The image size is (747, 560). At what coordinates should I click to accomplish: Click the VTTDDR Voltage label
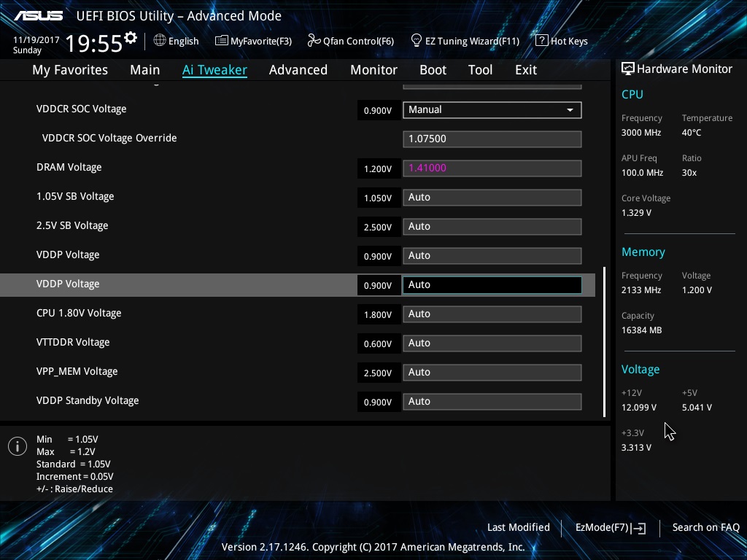(73, 342)
